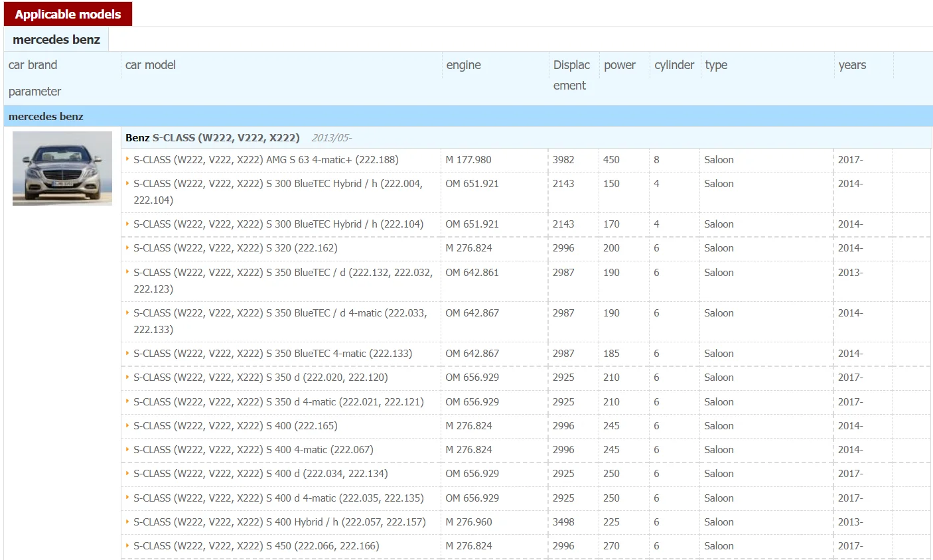Image resolution: width=933 pixels, height=560 pixels.
Task: Click engine code OM 642.861
Action: [x=472, y=273]
